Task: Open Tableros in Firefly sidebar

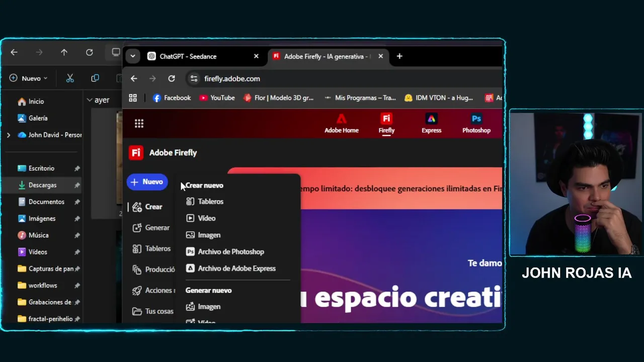Action: click(x=151, y=248)
